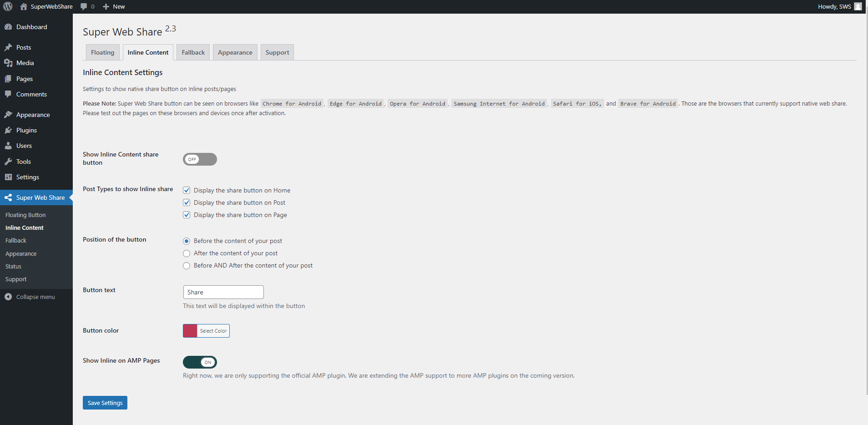Open Plugins menu label
The image size is (868, 425).
tap(26, 130)
